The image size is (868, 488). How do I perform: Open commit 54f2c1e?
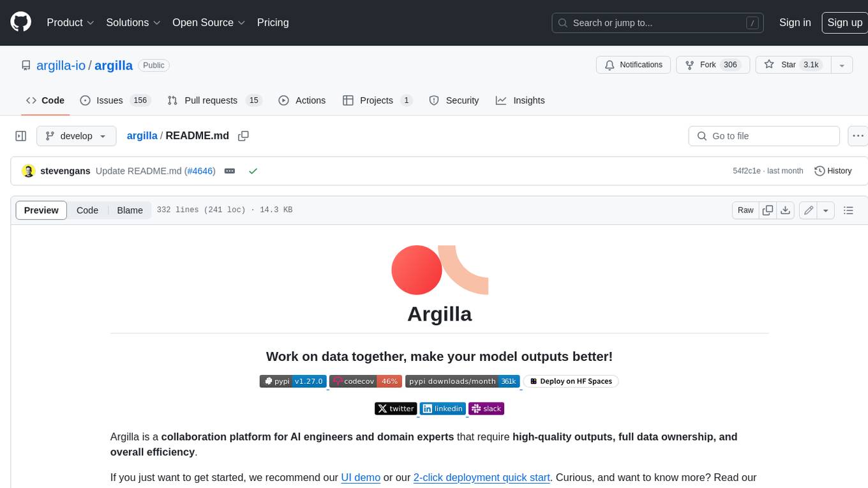tap(746, 171)
